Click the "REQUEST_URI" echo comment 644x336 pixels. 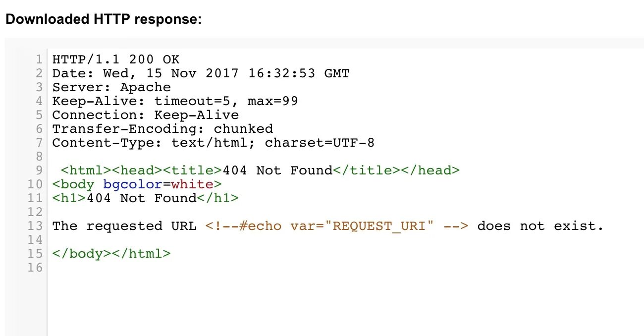pyautogui.click(x=337, y=226)
